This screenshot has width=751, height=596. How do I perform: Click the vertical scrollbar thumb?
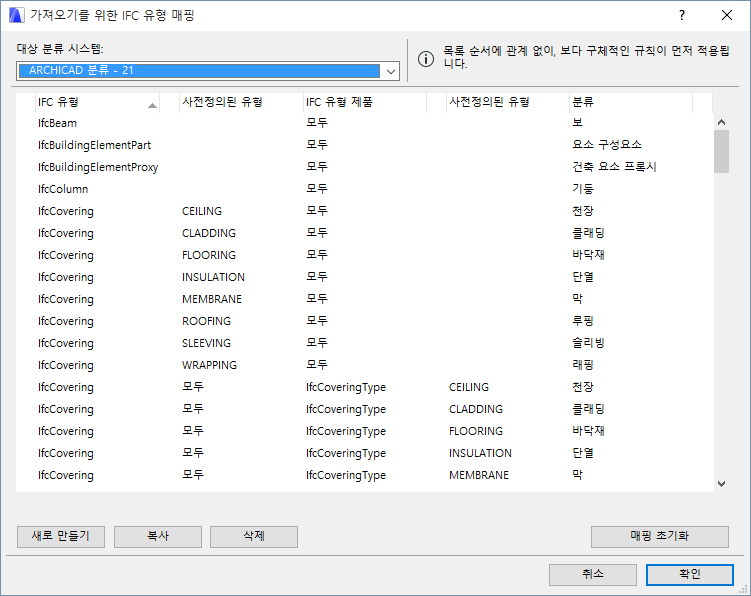(721, 151)
